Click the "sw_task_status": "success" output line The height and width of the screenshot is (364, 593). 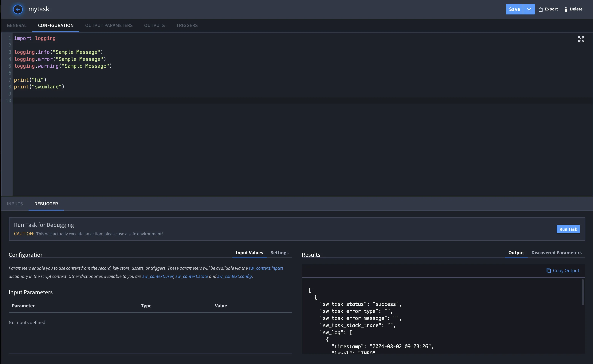(x=361, y=304)
